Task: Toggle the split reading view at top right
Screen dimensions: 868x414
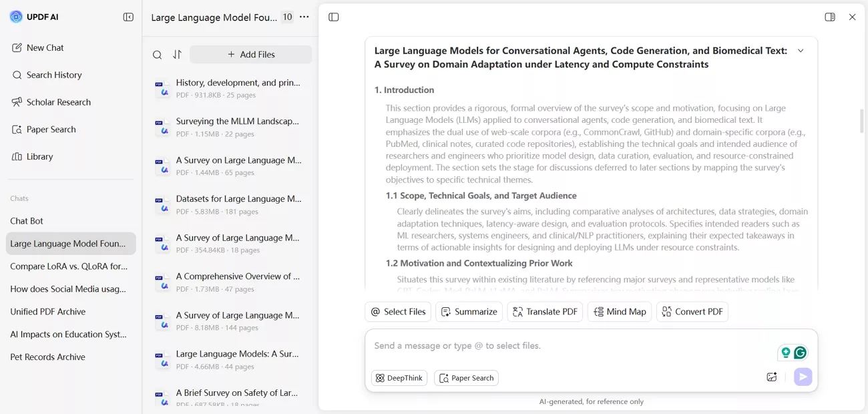Action: (x=829, y=17)
